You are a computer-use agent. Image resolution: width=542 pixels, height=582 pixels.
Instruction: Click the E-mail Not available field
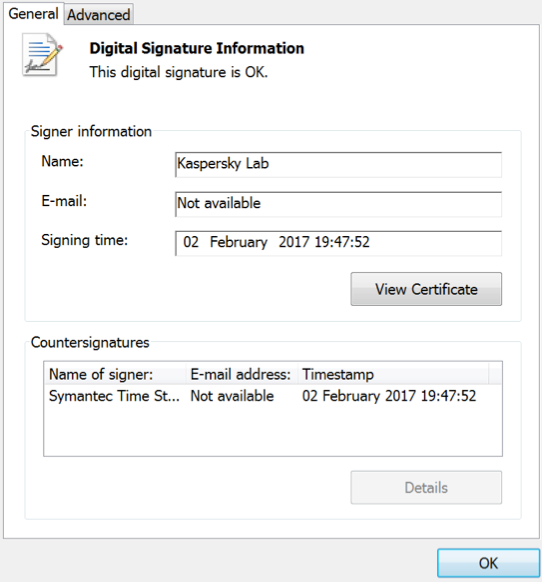[338, 204]
